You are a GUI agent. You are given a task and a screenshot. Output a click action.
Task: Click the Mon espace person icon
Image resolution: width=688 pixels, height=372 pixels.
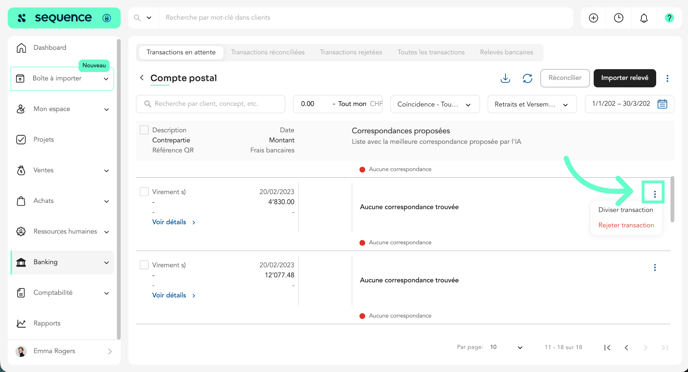(x=21, y=109)
